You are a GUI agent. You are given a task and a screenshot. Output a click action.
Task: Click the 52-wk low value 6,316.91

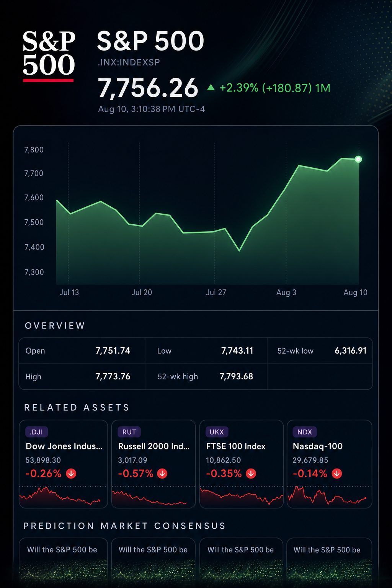click(351, 351)
